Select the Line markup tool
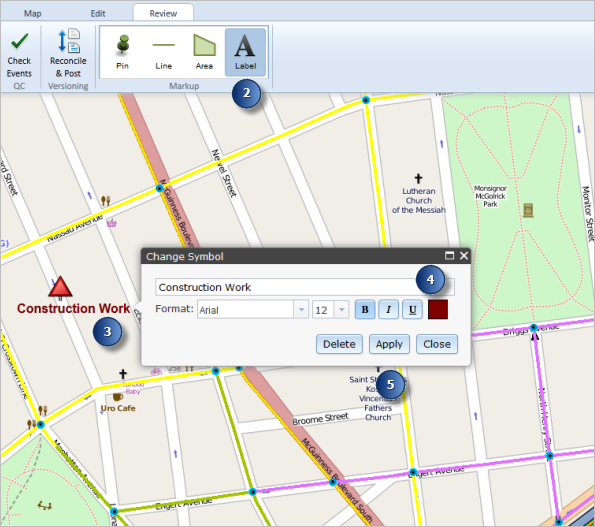This screenshot has width=595, height=527. point(164,52)
